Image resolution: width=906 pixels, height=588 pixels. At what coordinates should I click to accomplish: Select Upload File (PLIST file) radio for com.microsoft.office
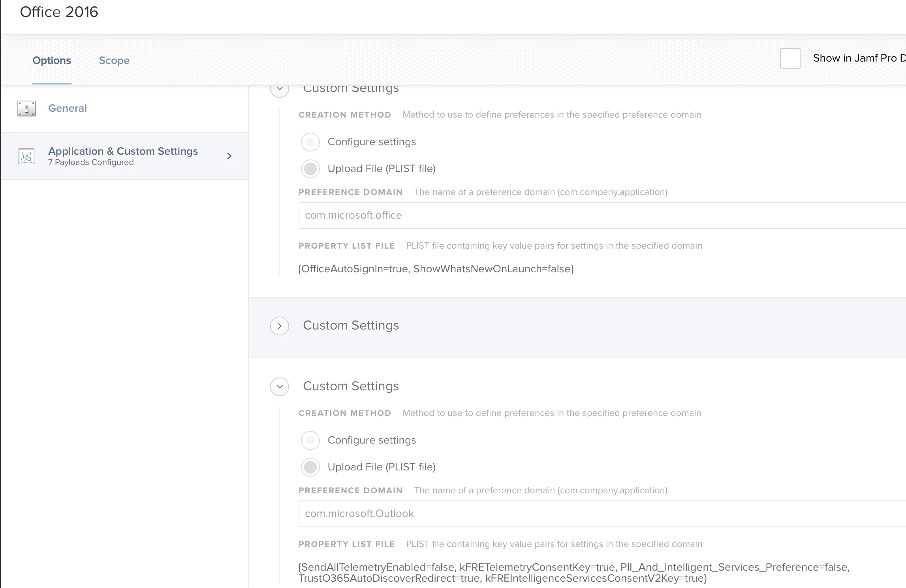tap(310, 169)
